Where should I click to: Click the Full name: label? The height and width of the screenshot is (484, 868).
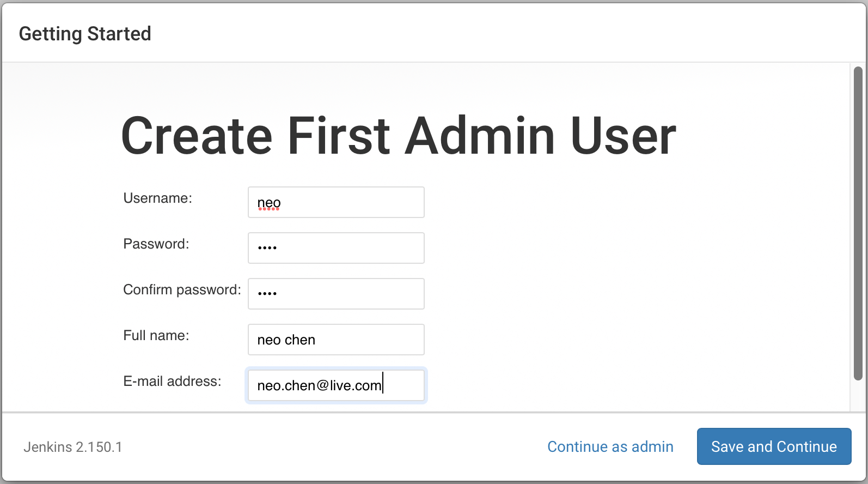coord(156,335)
